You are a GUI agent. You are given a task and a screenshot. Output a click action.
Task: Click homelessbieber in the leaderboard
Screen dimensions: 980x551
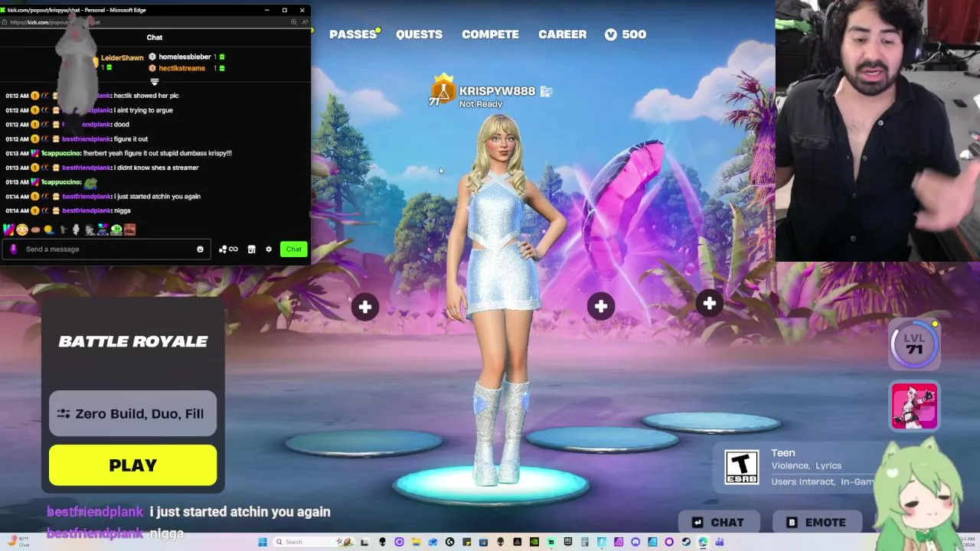click(185, 57)
